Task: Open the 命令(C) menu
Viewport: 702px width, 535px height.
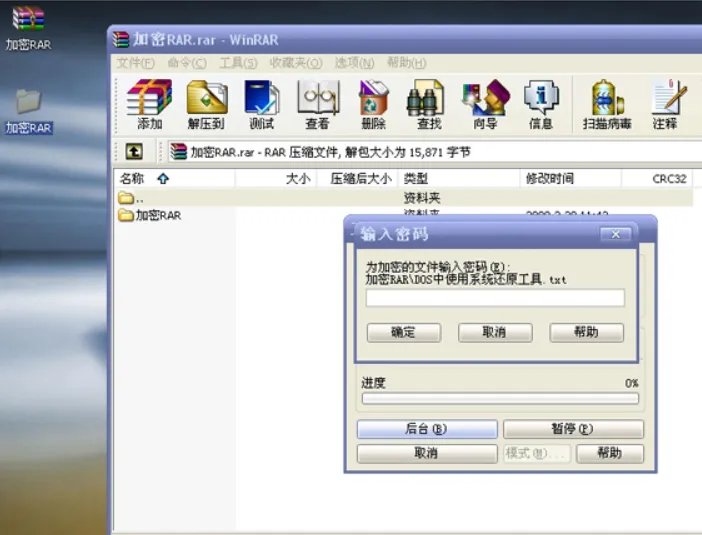Action: [x=187, y=63]
